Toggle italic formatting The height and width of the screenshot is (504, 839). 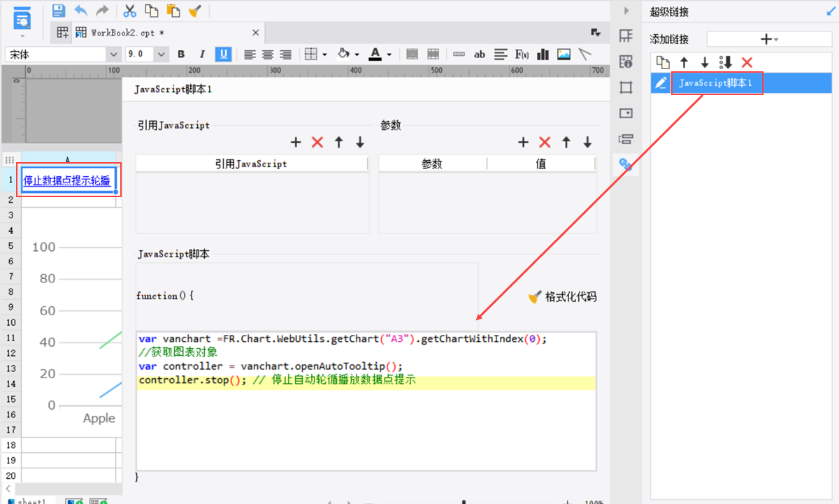pyautogui.click(x=202, y=54)
